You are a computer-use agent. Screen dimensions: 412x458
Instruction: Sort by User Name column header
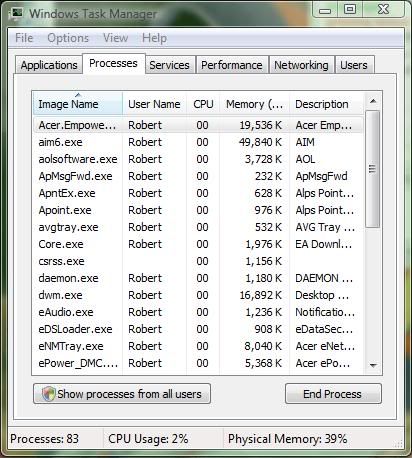(x=154, y=104)
